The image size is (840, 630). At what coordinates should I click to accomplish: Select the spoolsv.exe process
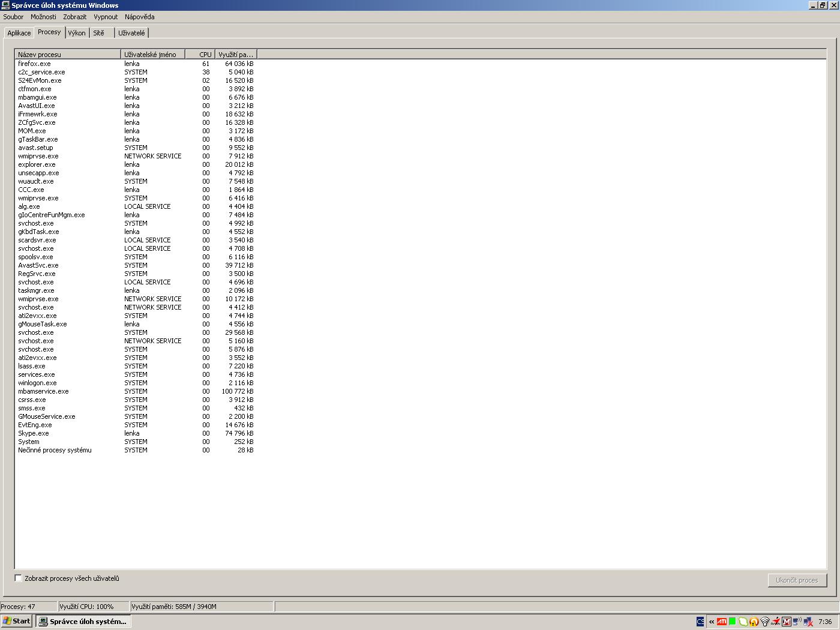(136, 257)
